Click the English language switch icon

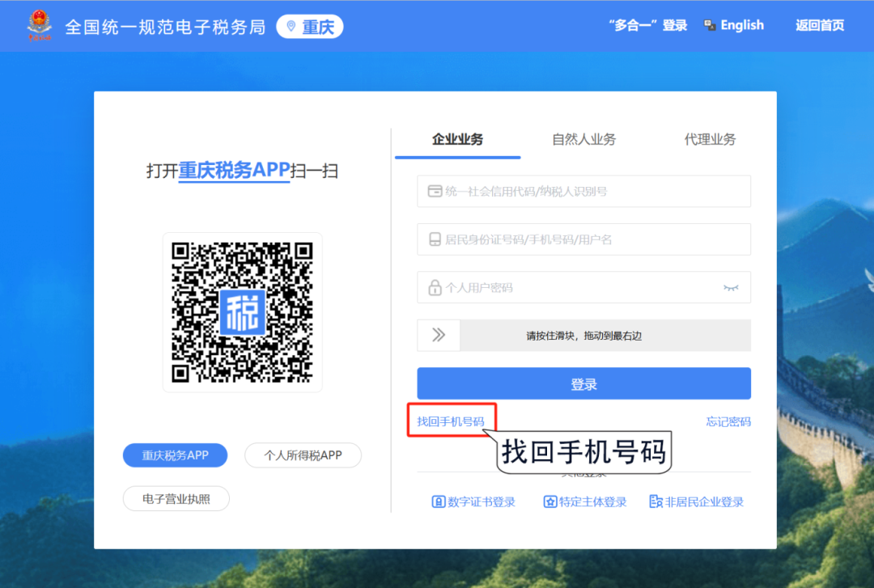pos(710,26)
